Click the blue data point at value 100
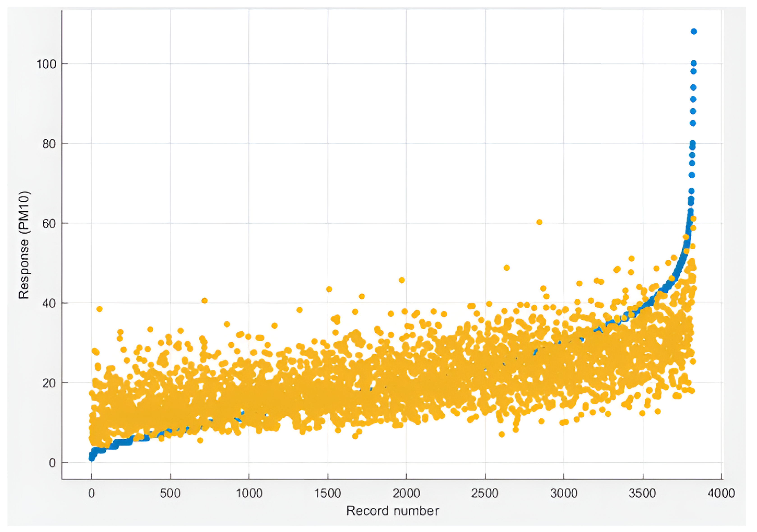 click(x=693, y=63)
